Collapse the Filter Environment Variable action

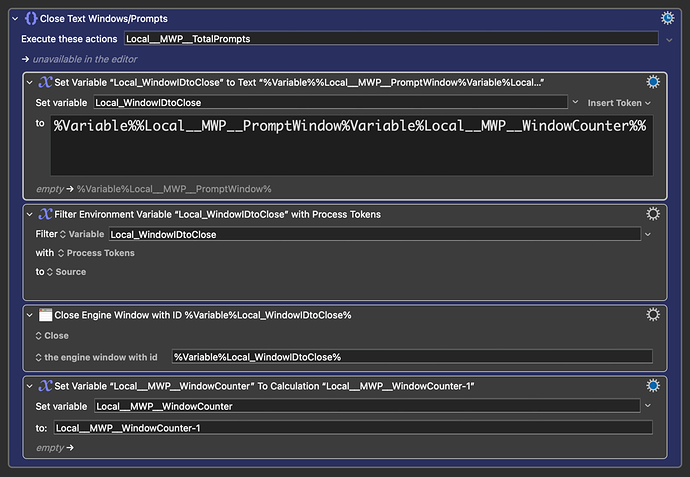pyautogui.click(x=29, y=214)
